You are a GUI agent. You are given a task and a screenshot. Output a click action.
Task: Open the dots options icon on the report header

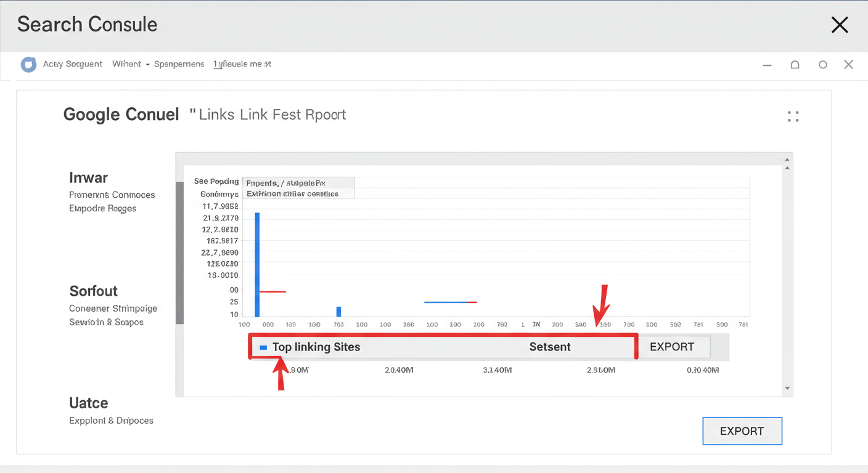point(793,116)
